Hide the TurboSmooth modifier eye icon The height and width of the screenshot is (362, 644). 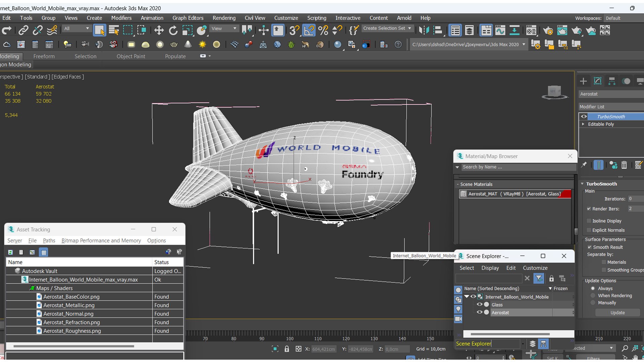pos(584,117)
